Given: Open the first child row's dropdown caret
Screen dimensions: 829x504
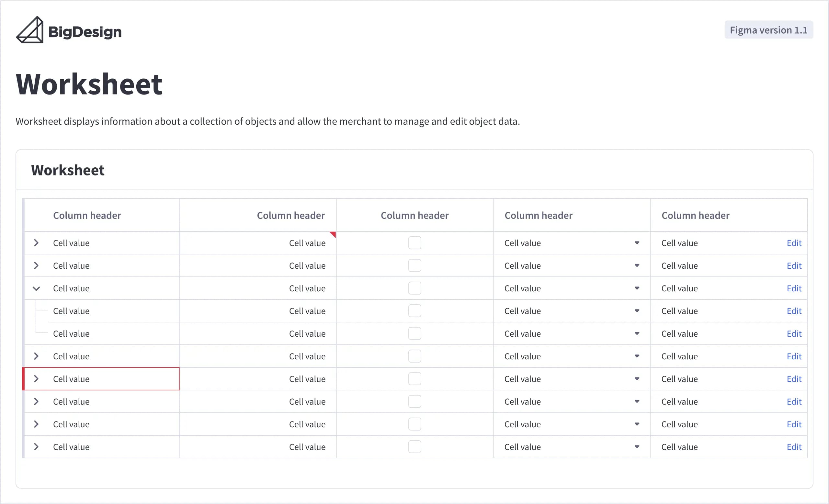Looking at the screenshot, I should click(x=637, y=311).
